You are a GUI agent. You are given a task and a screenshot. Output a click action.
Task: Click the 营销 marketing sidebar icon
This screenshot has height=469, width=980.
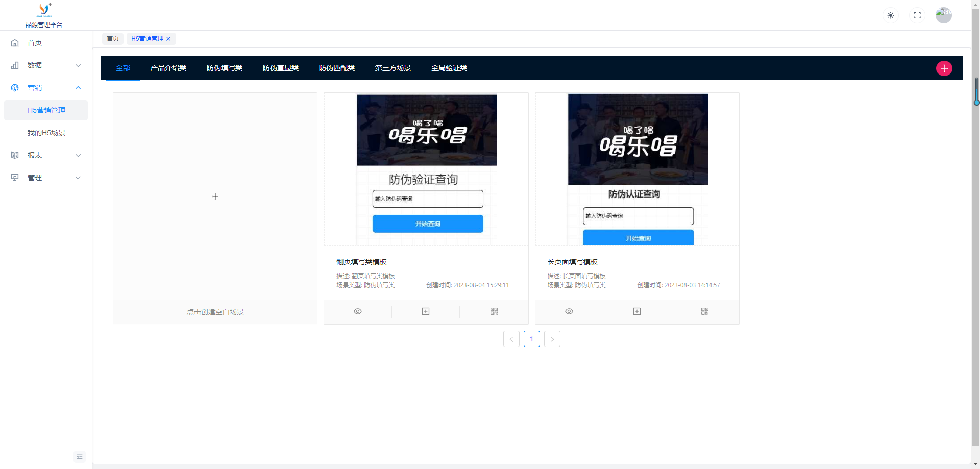(15, 88)
